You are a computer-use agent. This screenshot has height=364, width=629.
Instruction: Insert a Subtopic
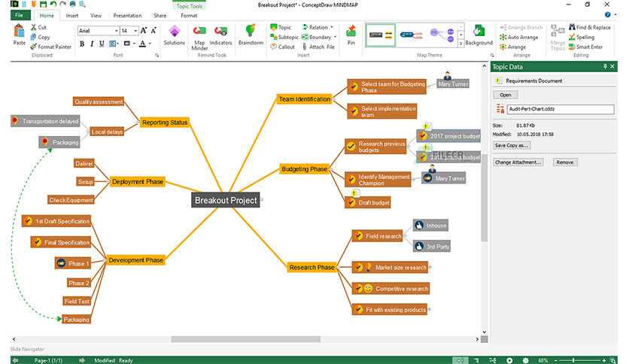coord(284,37)
